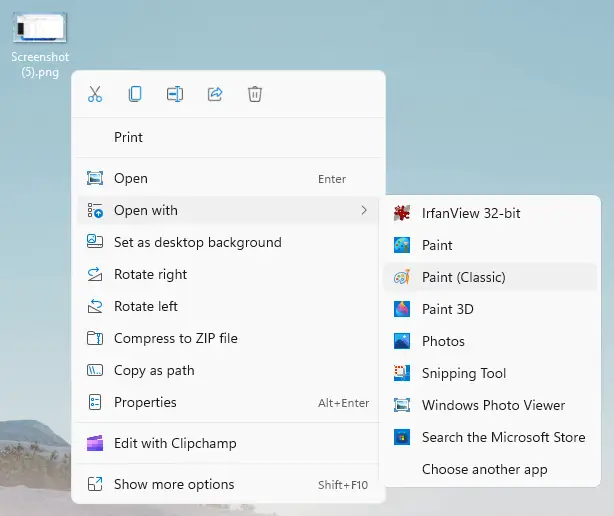This screenshot has height=516, width=614.
Task: Open image with Photos app
Action: point(491,341)
